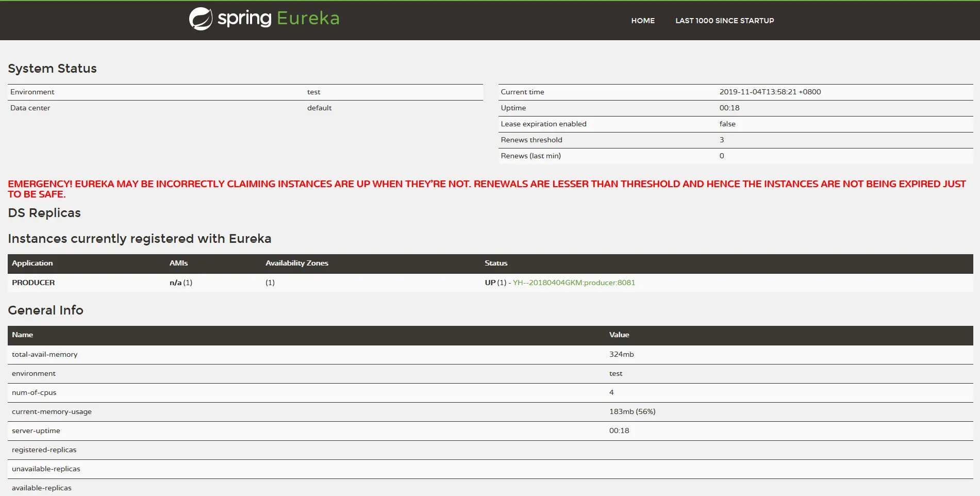Click the 183mb (56%) usage value
The image size is (980, 496).
[x=633, y=411]
